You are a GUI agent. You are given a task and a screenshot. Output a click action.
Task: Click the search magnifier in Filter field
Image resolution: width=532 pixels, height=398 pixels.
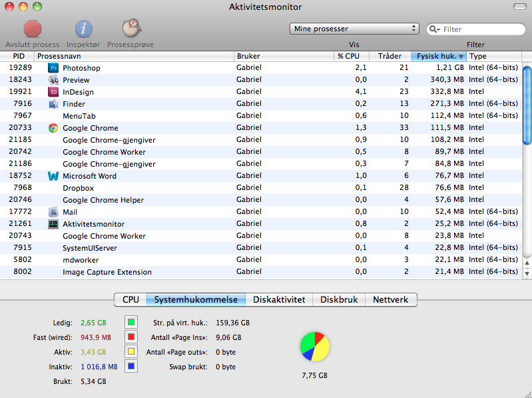click(x=434, y=29)
